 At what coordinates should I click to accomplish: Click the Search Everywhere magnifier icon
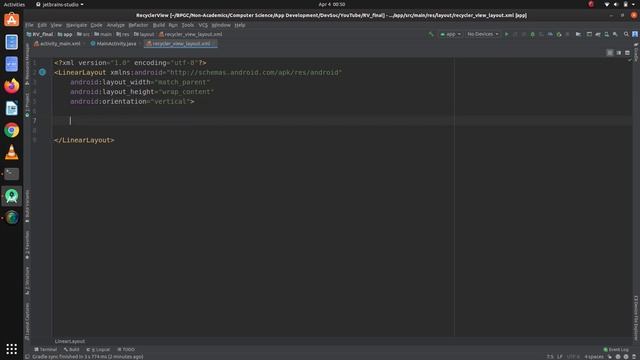click(x=626, y=34)
